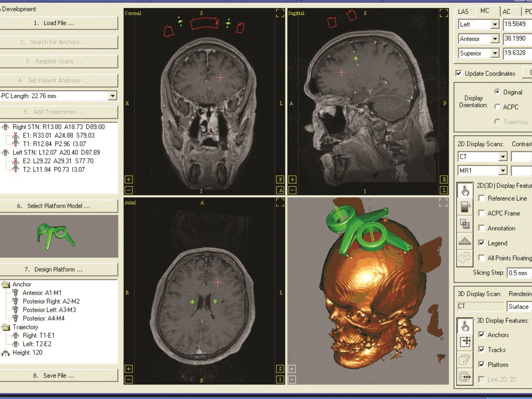The height and width of the screenshot is (399, 532).
Task: Click the 3D move/pan arrows tool
Action: tap(465, 342)
